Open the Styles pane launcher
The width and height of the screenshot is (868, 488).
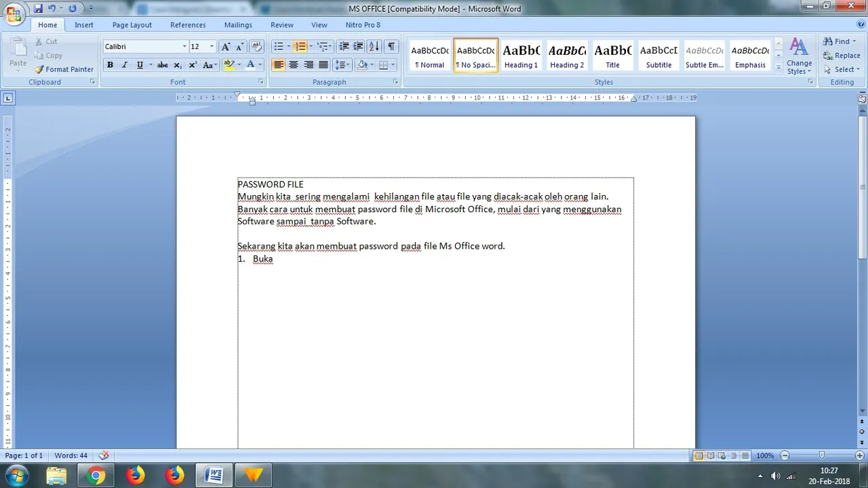(810, 82)
